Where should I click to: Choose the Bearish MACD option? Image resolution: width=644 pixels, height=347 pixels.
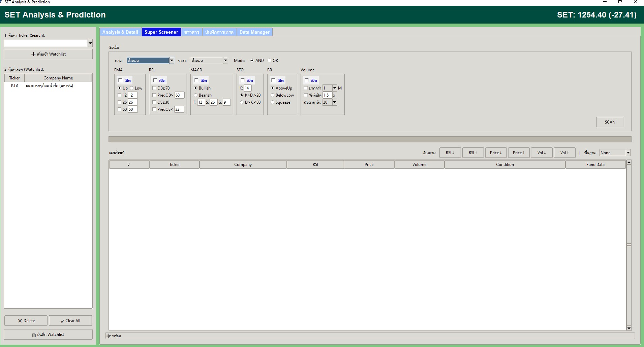[196, 95]
